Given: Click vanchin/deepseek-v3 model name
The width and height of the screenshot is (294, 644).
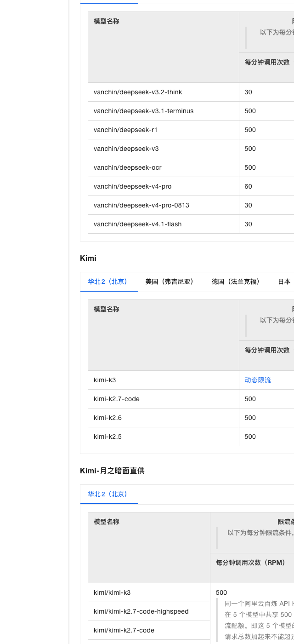Looking at the screenshot, I should tap(126, 149).
